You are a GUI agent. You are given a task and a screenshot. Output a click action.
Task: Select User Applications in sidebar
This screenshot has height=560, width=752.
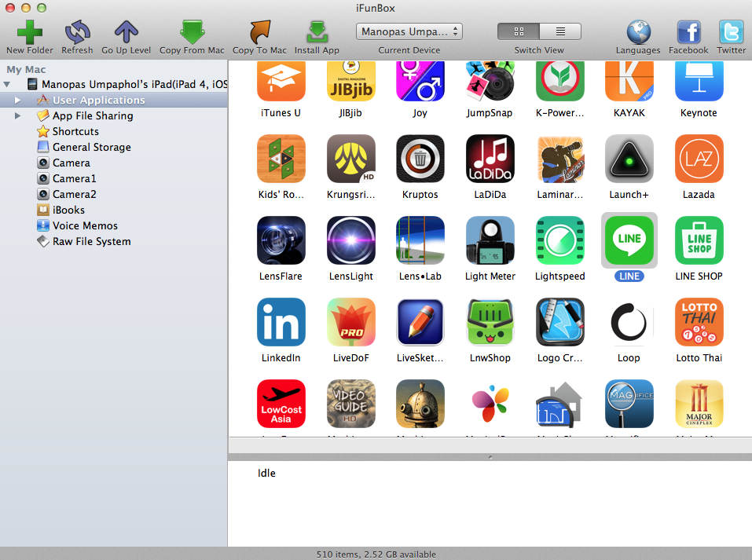pyautogui.click(x=99, y=101)
